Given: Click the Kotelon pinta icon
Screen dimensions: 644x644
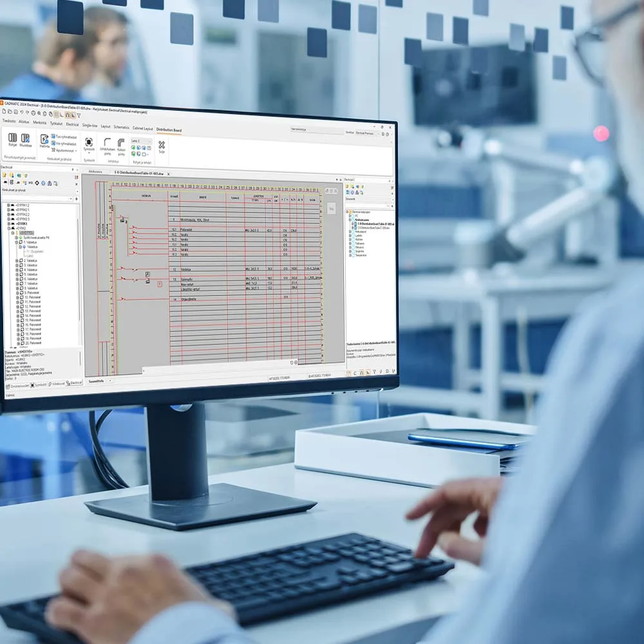Looking at the screenshot, I should pos(121,143).
